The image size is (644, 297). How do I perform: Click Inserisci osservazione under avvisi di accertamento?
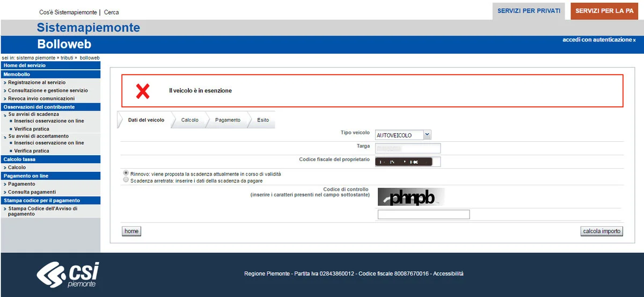click(x=49, y=143)
